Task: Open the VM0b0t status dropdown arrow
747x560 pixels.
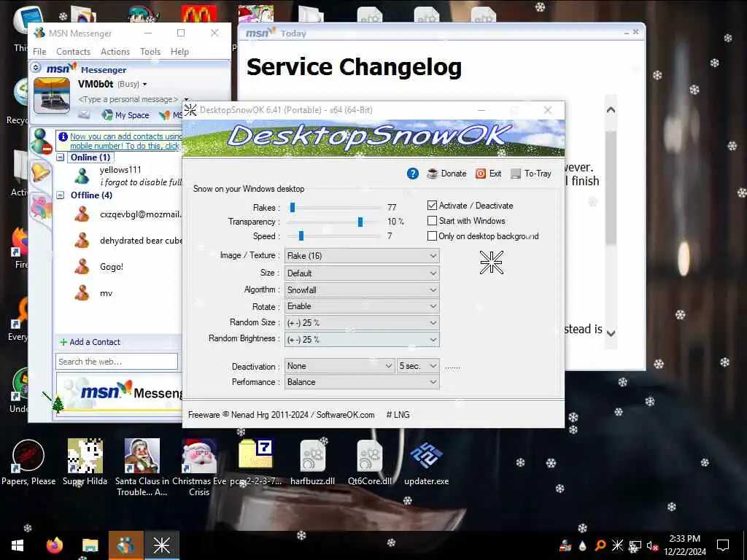Action: click(145, 85)
